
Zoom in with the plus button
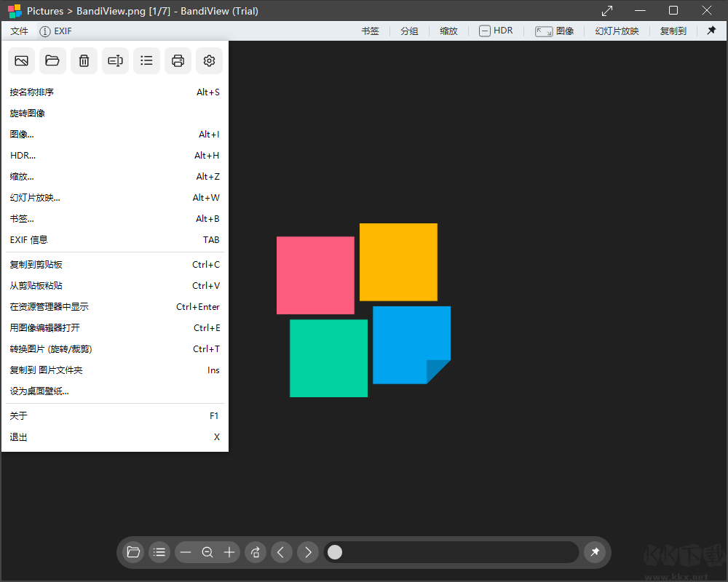229,552
